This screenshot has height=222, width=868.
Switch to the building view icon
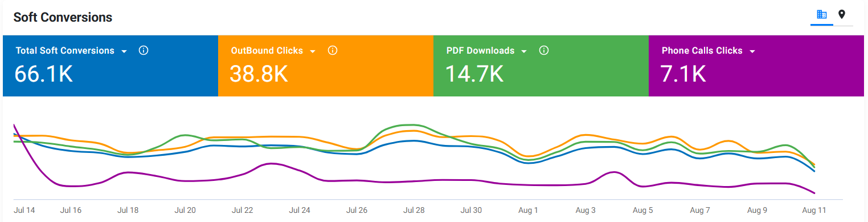point(821,14)
